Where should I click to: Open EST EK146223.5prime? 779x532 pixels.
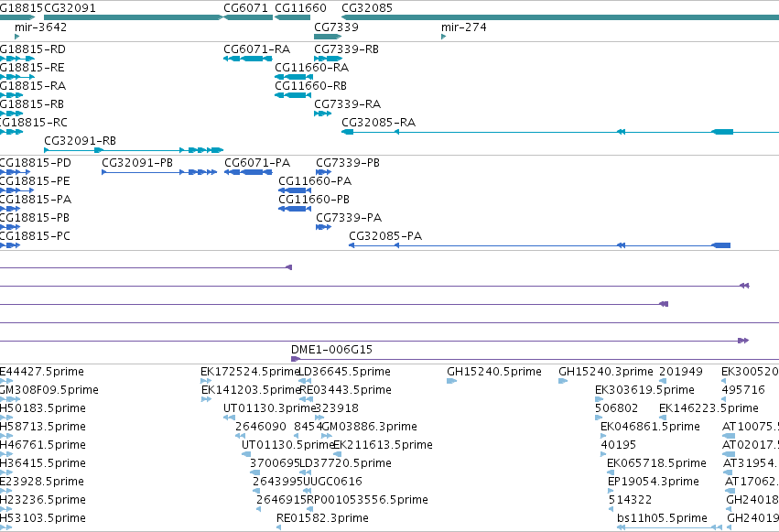coord(709,408)
